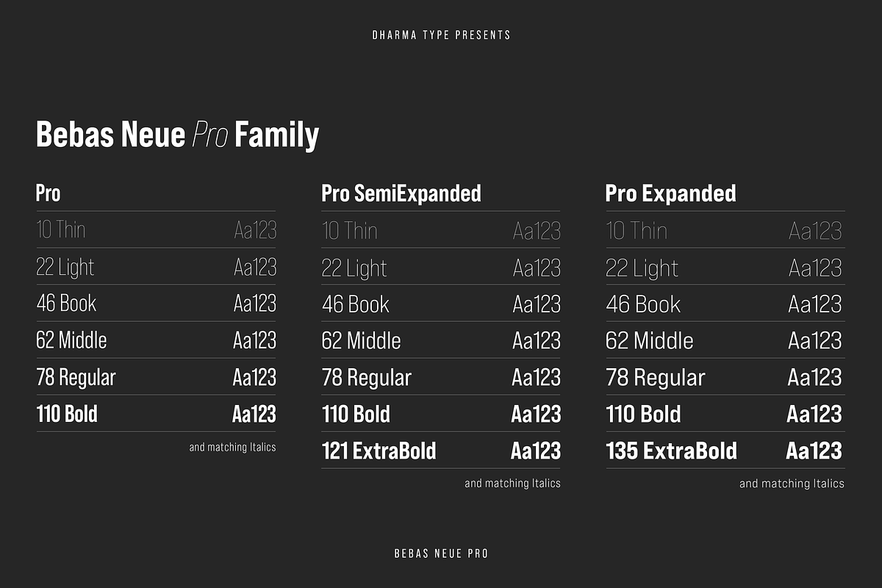
Task: Click the Aa123 sample beside '135 ExtraBold'
Action: point(814,451)
